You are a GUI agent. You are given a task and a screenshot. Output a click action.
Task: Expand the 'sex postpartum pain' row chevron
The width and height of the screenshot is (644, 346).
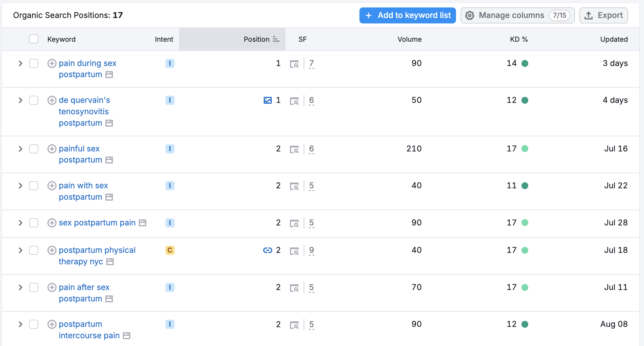tap(20, 223)
